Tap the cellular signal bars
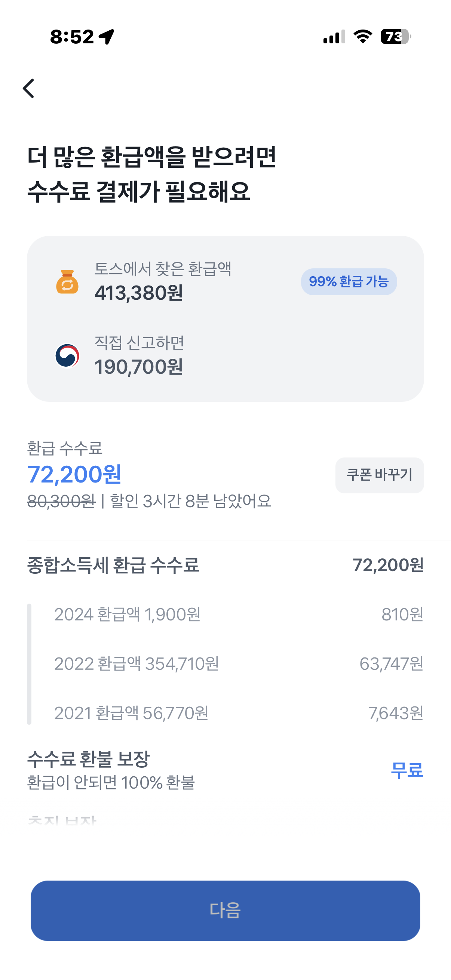 pos(334,37)
